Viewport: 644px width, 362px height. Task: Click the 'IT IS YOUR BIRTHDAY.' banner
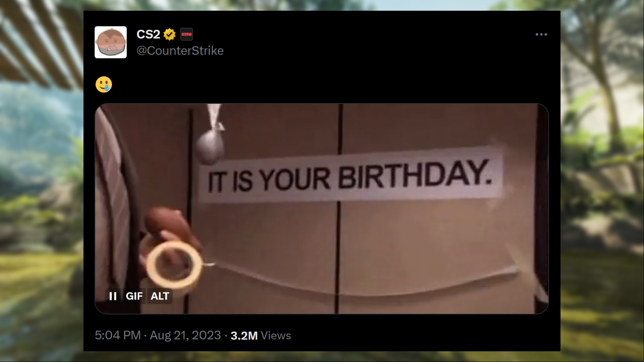350,175
